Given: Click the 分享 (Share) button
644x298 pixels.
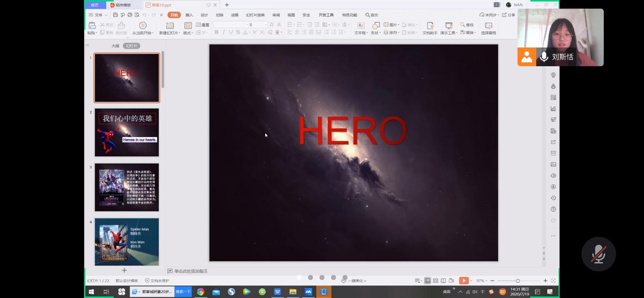Looking at the screenshot, I should [509, 15].
